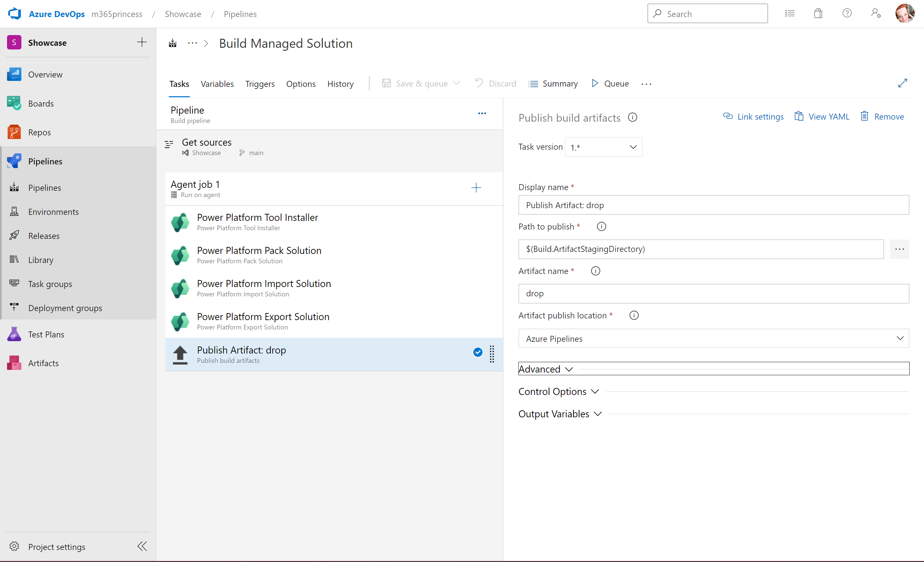This screenshot has height=562, width=924.
Task: Switch to the Tasks tab
Action: (x=179, y=84)
